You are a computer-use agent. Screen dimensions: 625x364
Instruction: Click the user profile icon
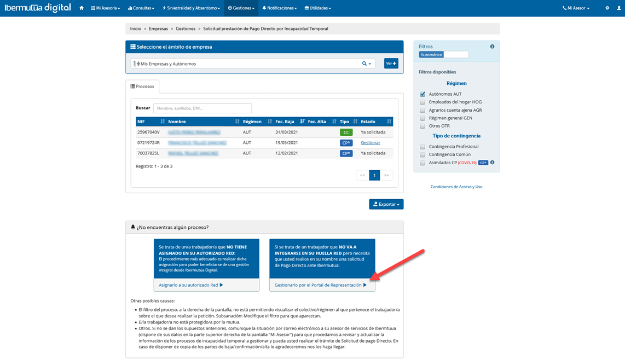click(x=619, y=8)
